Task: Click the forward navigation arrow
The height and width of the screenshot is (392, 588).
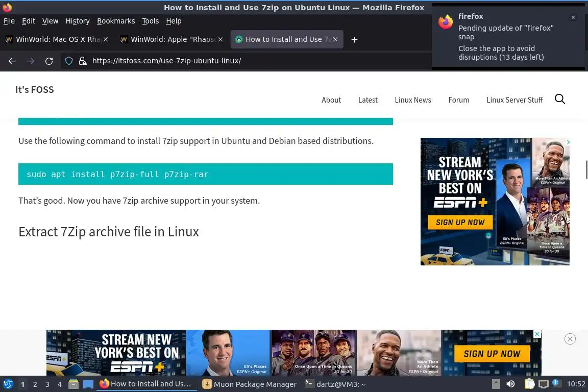Action: click(31, 61)
